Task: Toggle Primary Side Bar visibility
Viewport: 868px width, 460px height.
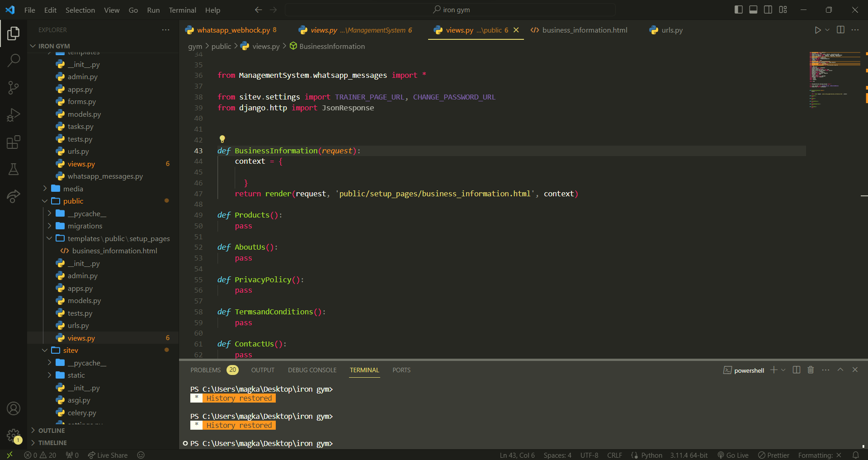Action: (739, 9)
